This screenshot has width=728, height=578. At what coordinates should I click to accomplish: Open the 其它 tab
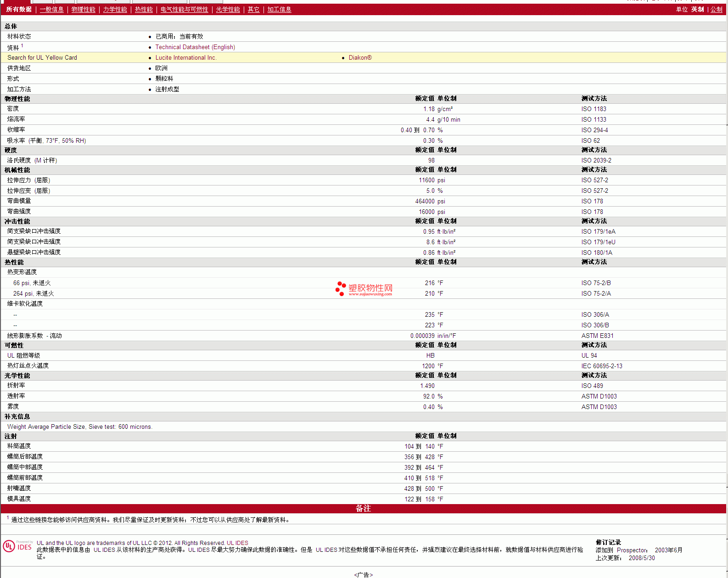253,10
